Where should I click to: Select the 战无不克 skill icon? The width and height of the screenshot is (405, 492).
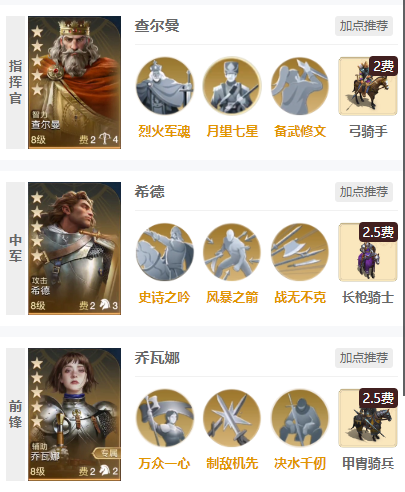(300, 252)
